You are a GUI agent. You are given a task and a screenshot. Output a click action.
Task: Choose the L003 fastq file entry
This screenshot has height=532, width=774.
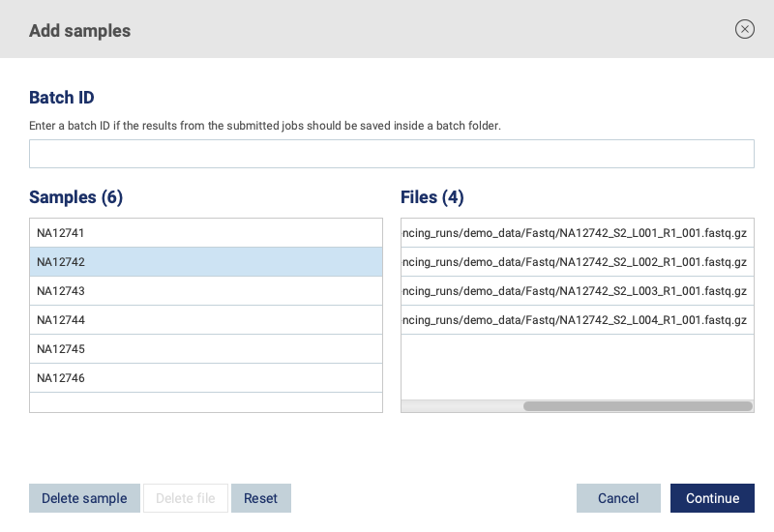point(577,291)
